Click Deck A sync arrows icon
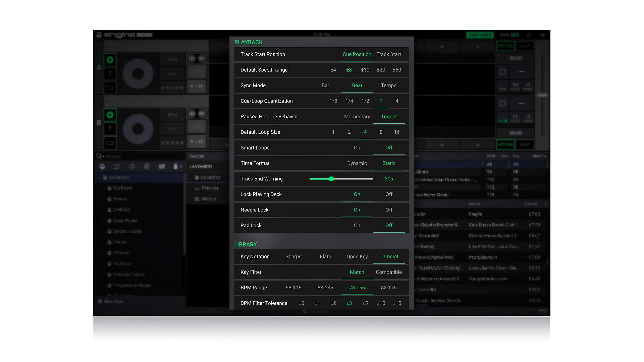The image size is (644, 362). click(x=502, y=72)
